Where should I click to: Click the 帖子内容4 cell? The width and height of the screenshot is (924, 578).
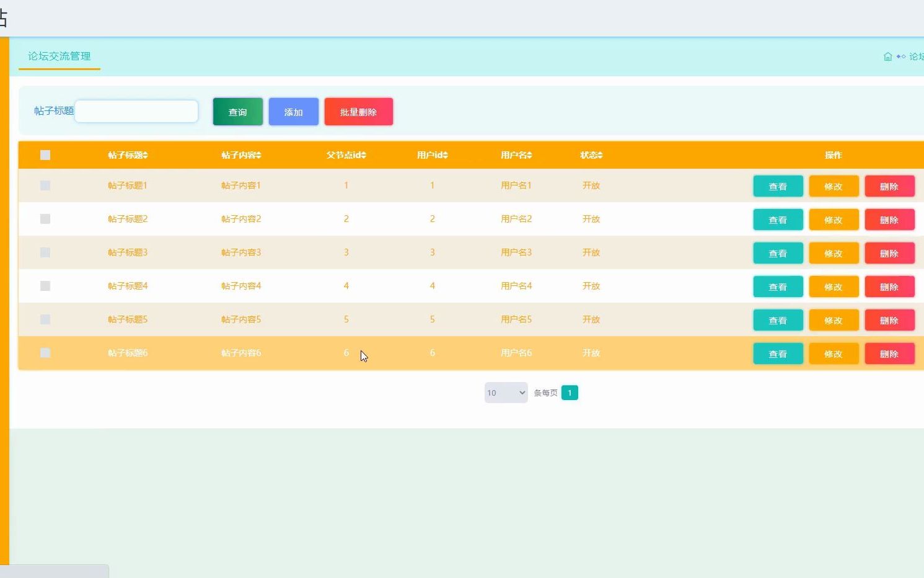pyautogui.click(x=242, y=286)
